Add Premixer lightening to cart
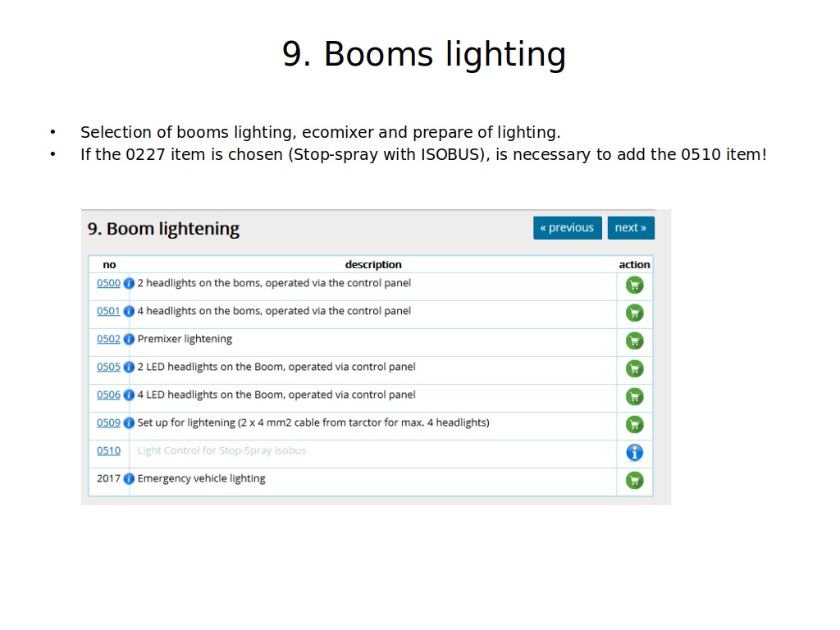This screenshot has width=840, height=630. click(634, 341)
